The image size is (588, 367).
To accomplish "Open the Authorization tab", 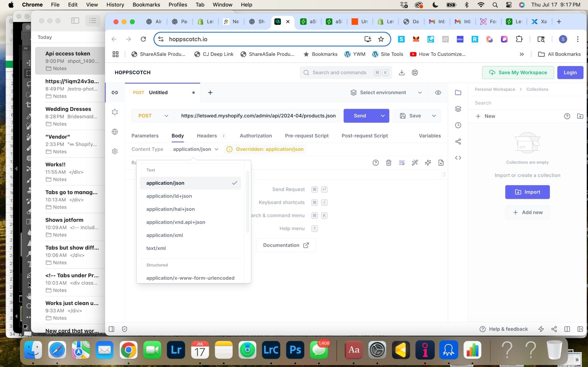I will click(x=256, y=136).
